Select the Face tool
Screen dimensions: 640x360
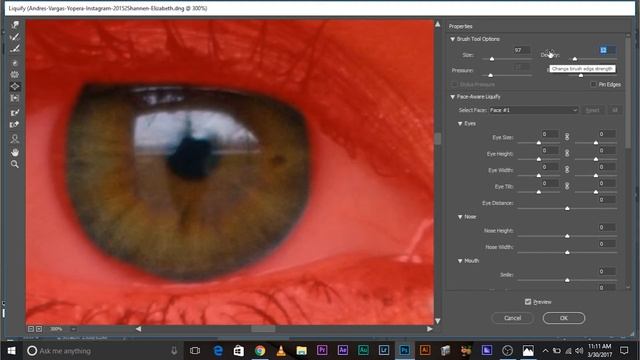15,139
